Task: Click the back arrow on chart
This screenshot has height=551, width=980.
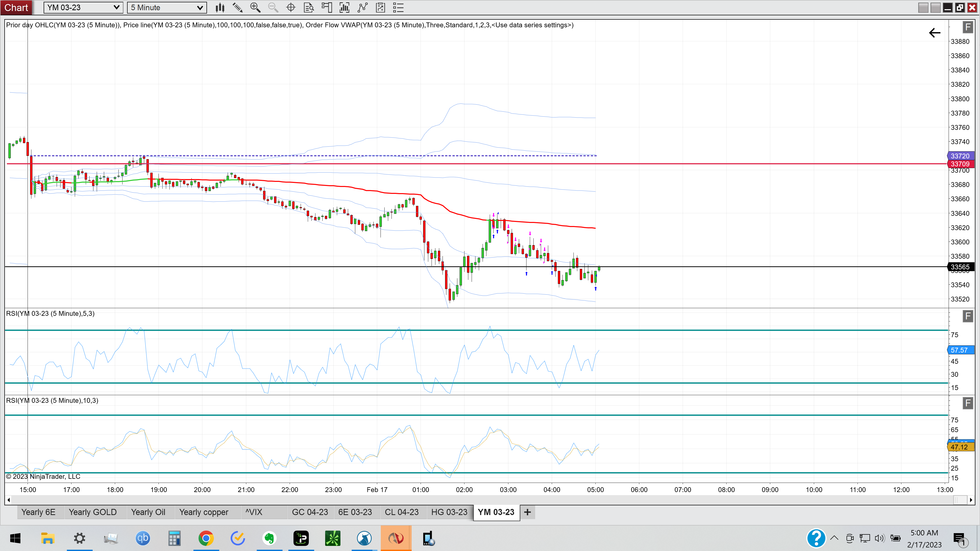Action: coord(935,33)
